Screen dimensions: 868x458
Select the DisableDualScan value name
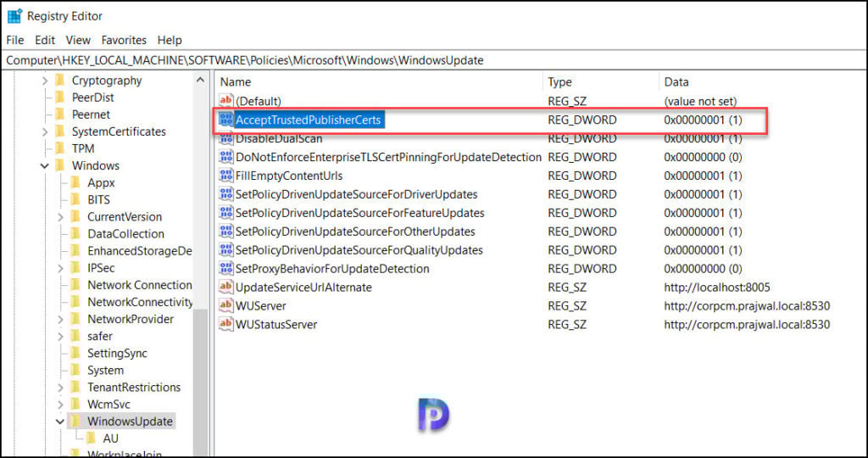coord(279,138)
